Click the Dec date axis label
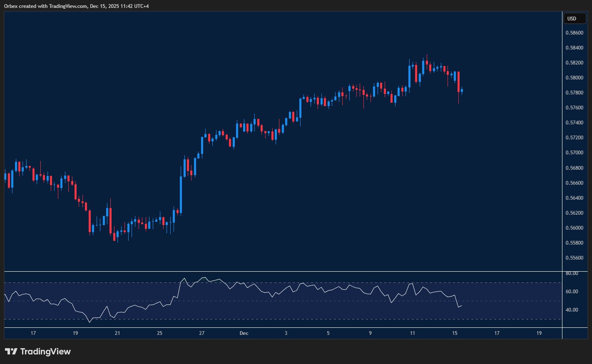The width and height of the screenshot is (592, 364). point(244,333)
